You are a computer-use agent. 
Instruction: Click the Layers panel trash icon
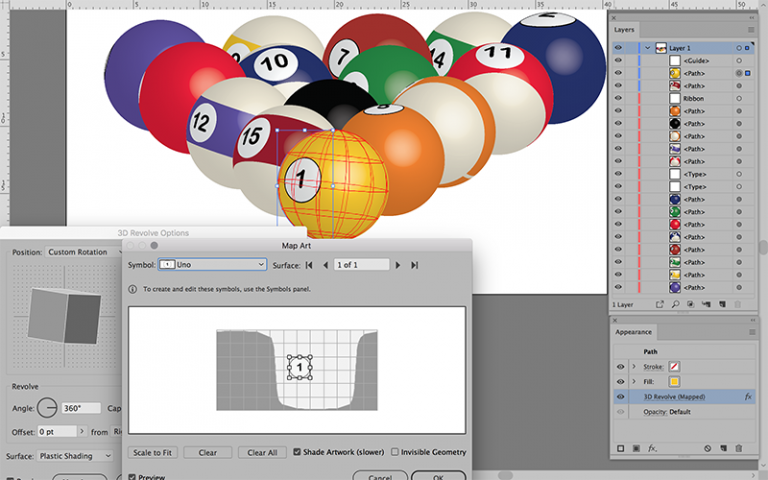tap(738, 304)
